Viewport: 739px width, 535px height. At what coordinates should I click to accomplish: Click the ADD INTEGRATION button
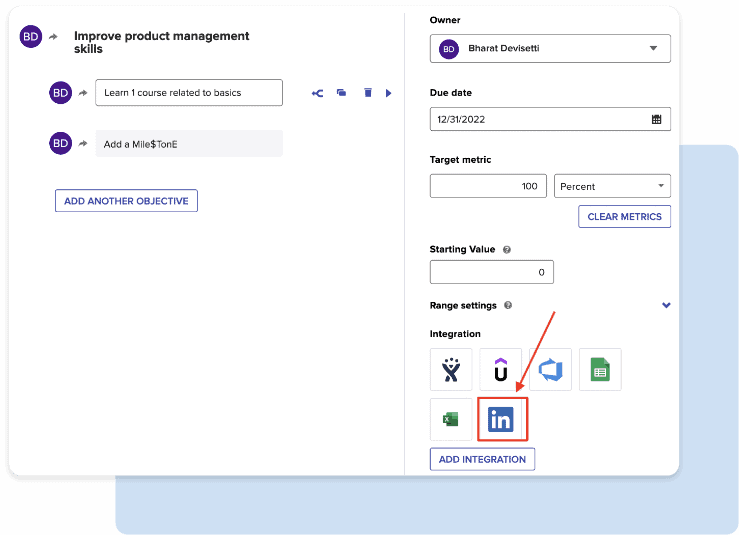click(x=482, y=460)
